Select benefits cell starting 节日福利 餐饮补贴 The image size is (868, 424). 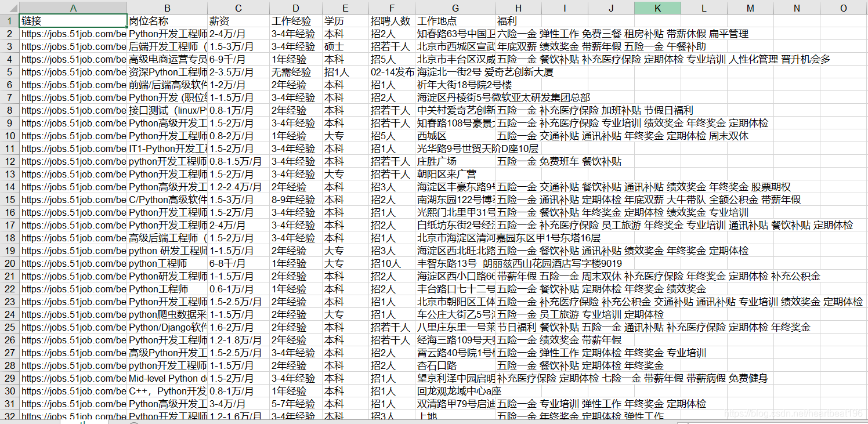click(653, 327)
